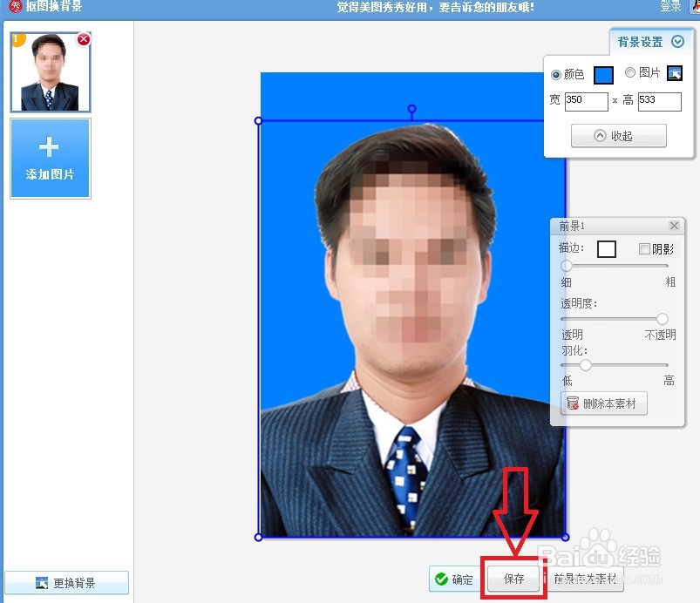Remove uploaded photo via red X badge
Screen dimensions: 700x603
[x=84, y=38]
